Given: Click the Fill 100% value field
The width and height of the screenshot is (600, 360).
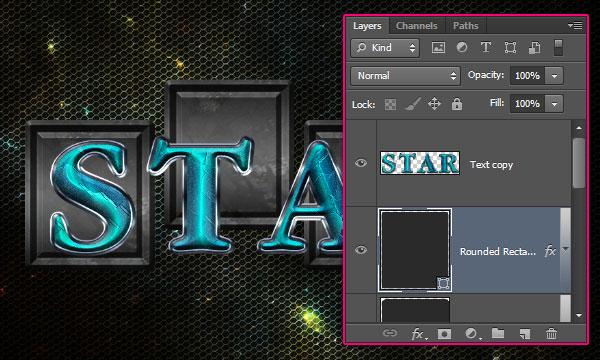Looking at the screenshot, I should click(x=527, y=104).
